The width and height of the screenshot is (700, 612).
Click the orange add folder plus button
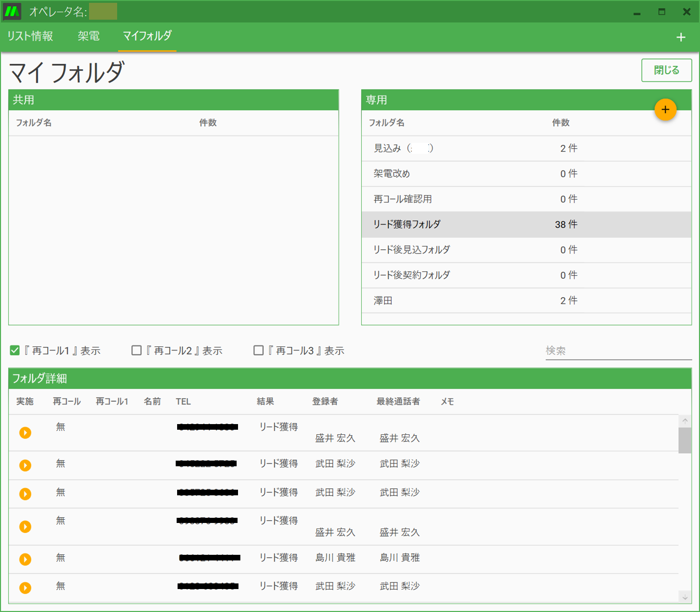point(665,110)
